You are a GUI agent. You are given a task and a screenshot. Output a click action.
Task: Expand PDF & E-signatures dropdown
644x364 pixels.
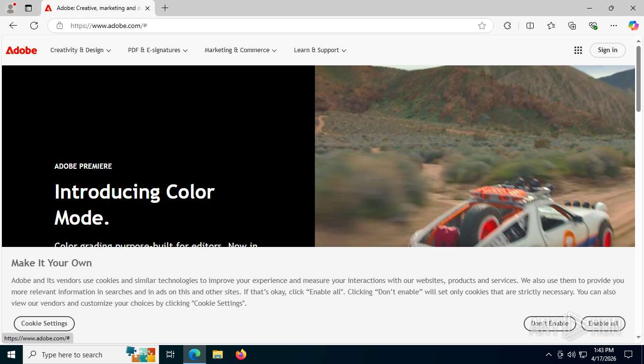(x=158, y=50)
